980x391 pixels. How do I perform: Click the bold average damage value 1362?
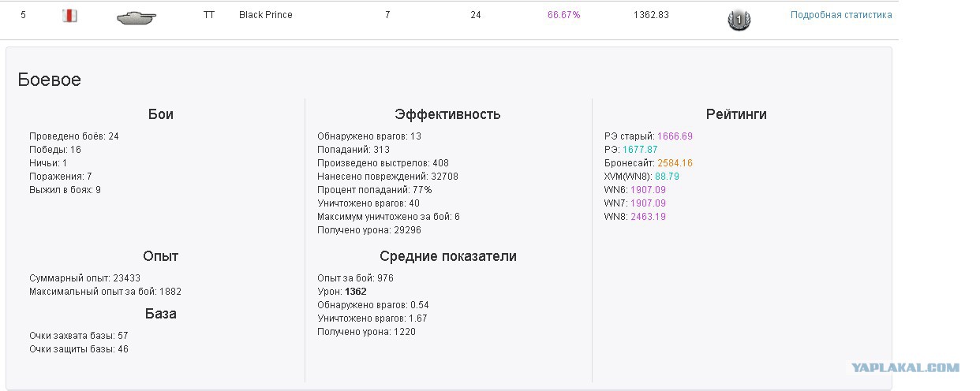click(x=356, y=292)
